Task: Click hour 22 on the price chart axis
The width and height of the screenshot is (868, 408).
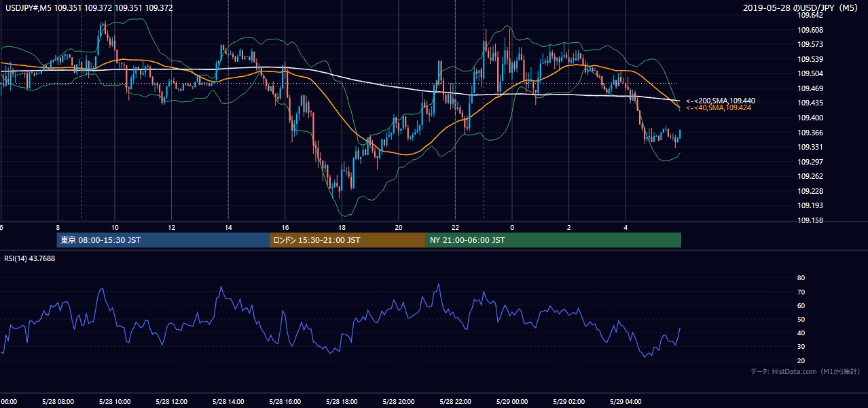Action: coord(455,227)
